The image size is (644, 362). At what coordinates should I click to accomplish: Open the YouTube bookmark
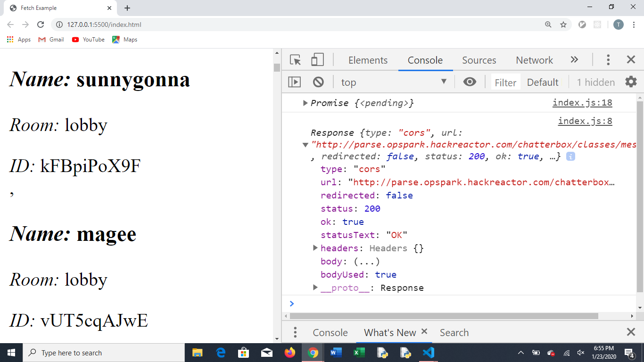click(88, 40)
